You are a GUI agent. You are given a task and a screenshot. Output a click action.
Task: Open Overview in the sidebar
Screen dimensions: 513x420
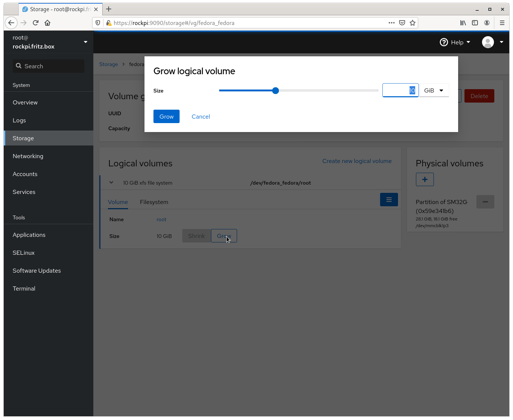click(x=49, y=102)
